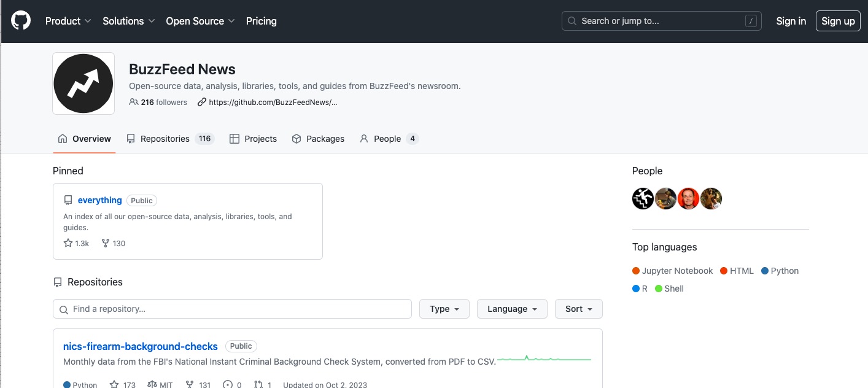The image size is (868, 388).
Task: Click the last member avatar under People
Action: tap(711, 198)
